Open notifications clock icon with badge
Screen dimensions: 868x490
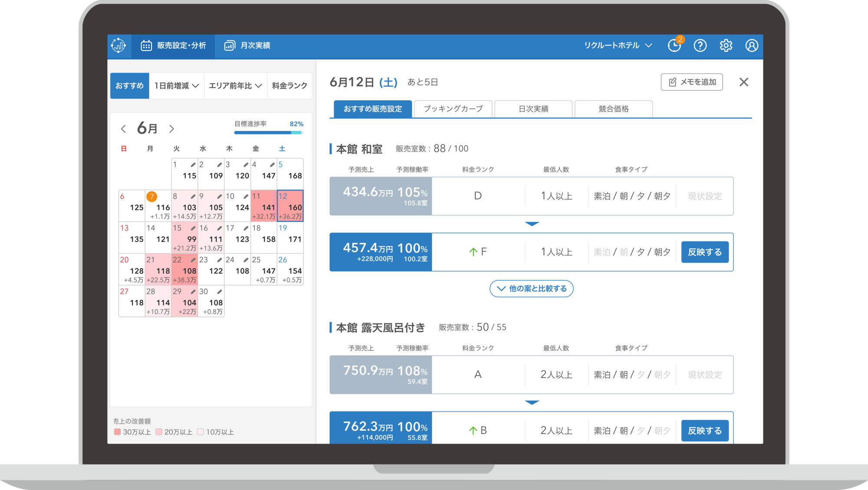click(x=674, y=45)
